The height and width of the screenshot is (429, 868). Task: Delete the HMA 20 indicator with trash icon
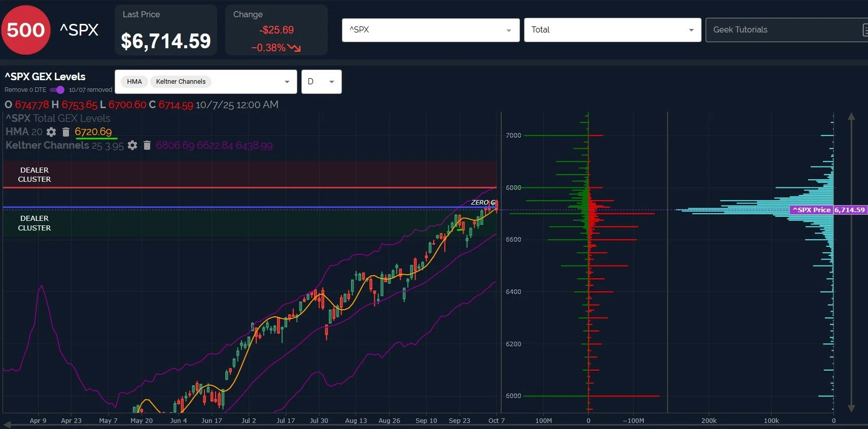coord(65,132)
